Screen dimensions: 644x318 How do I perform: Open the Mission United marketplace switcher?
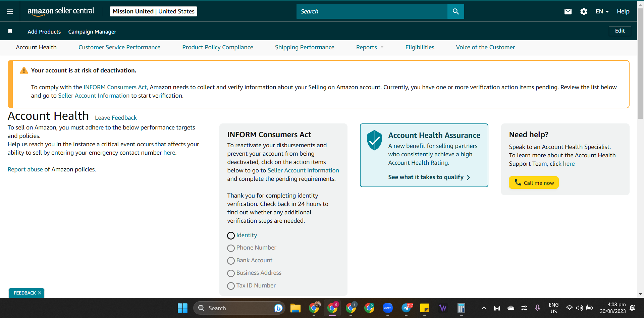[153, 11]
